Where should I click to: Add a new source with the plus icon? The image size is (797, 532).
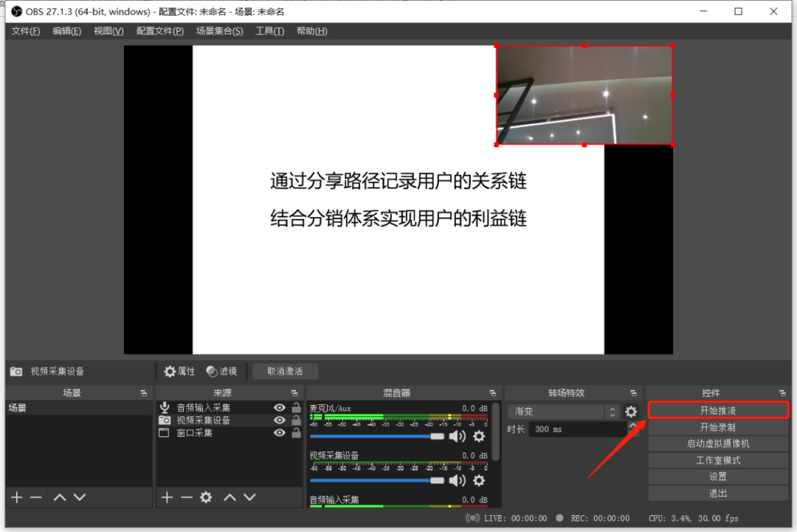166,497
